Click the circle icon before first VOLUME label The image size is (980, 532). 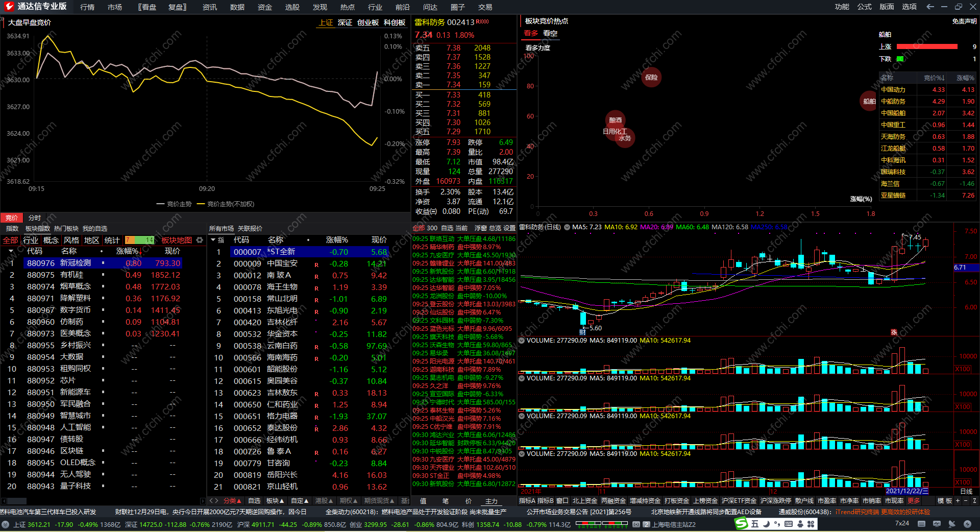522,341
